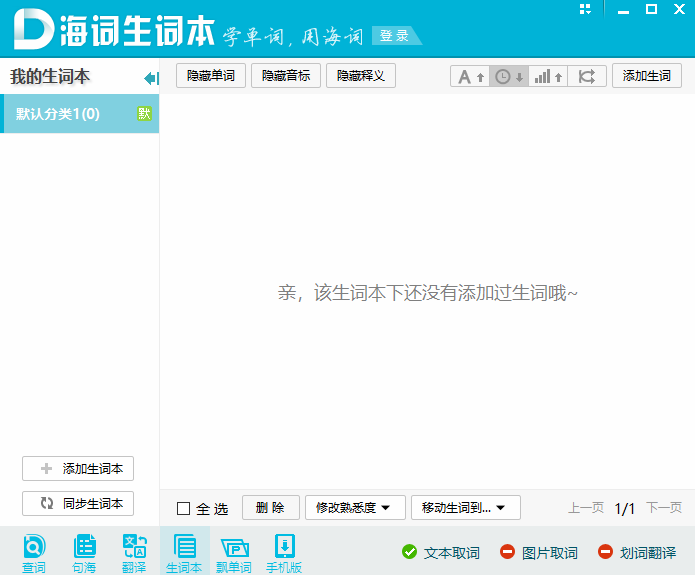Open the 翻译 translation tab
The image size is (695, 575).
tap(134, 553)
